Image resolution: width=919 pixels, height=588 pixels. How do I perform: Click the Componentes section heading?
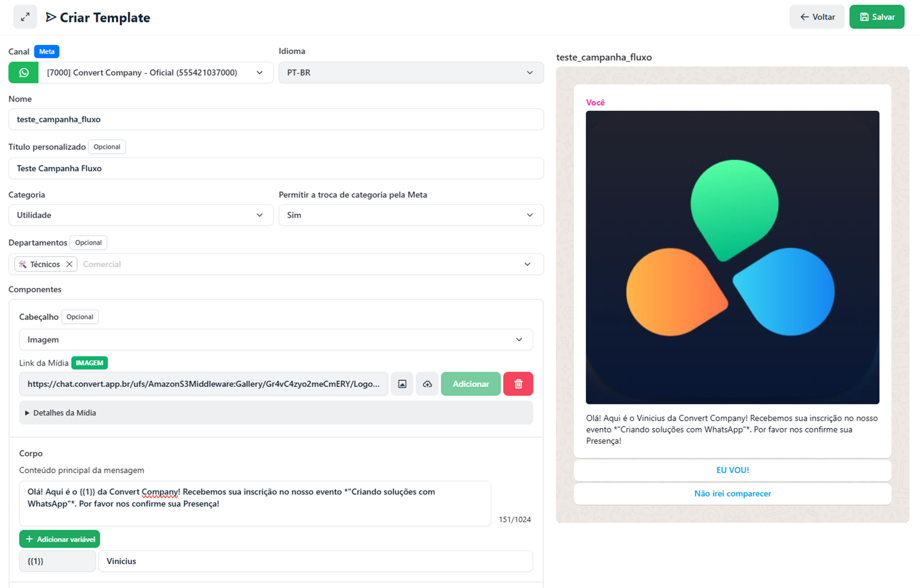tap(35, 289)
